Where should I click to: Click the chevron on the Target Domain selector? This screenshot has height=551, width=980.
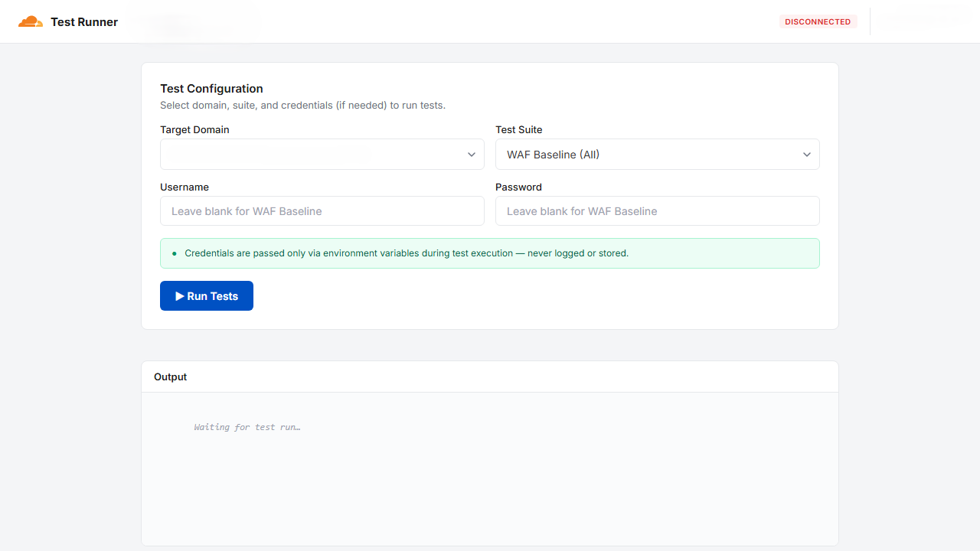click(x=472, y=154)
